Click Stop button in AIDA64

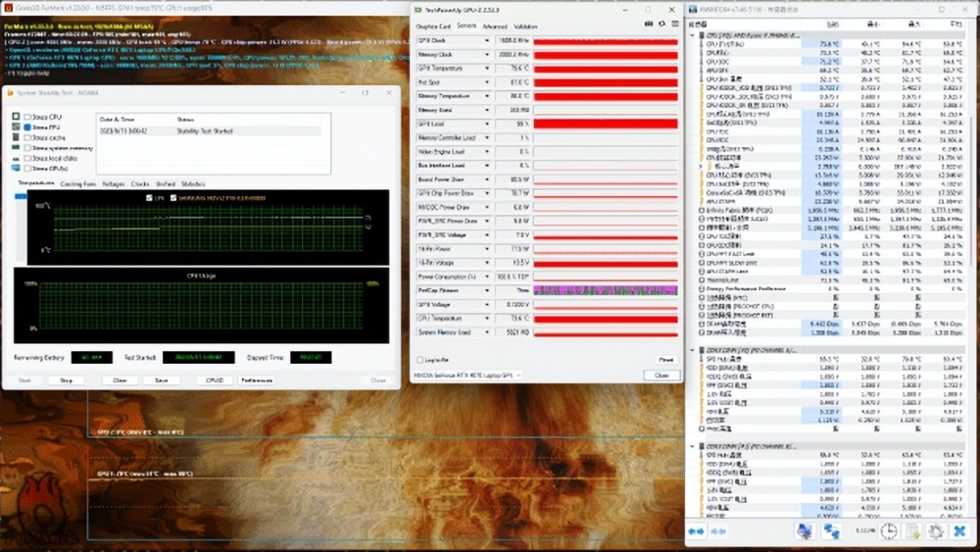pos(66,380)
